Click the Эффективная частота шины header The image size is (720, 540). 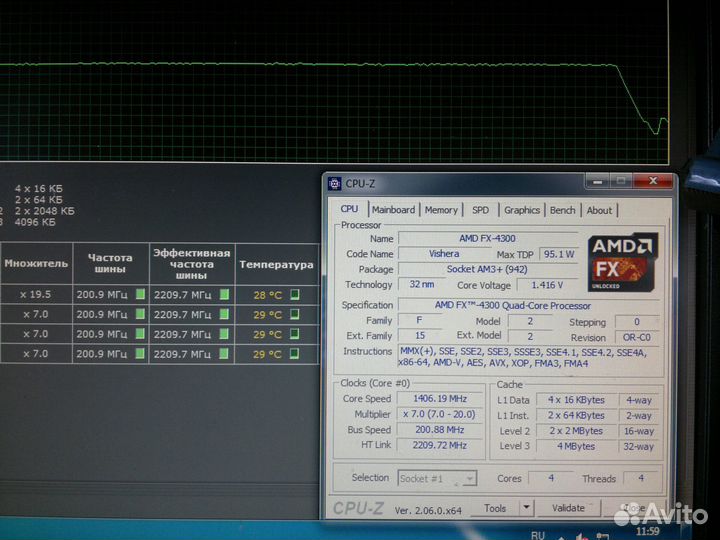pyautogui.click(x=191, y=264)
